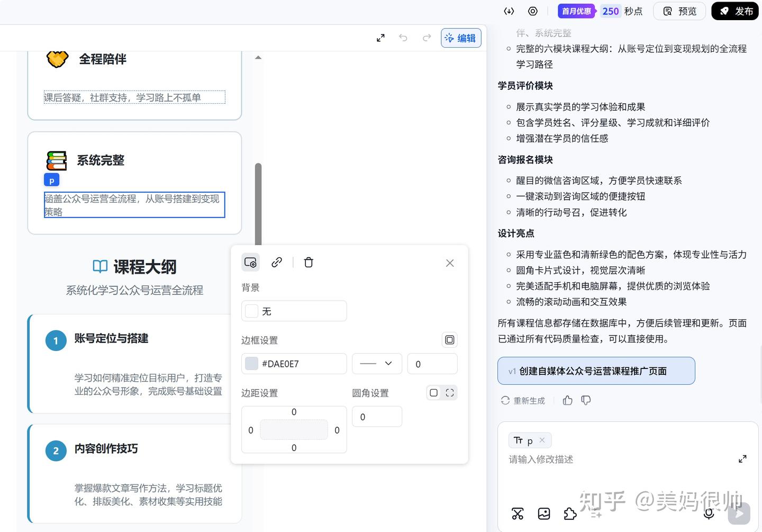Open the 背景 background fill selector showing 无
Screen dimensions: 762x532
294,311
